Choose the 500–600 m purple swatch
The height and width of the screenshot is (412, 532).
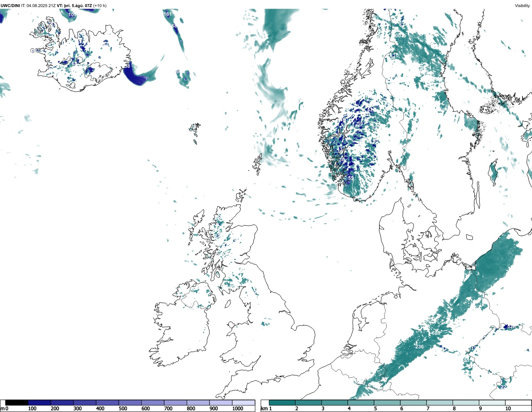click(130, 403)
